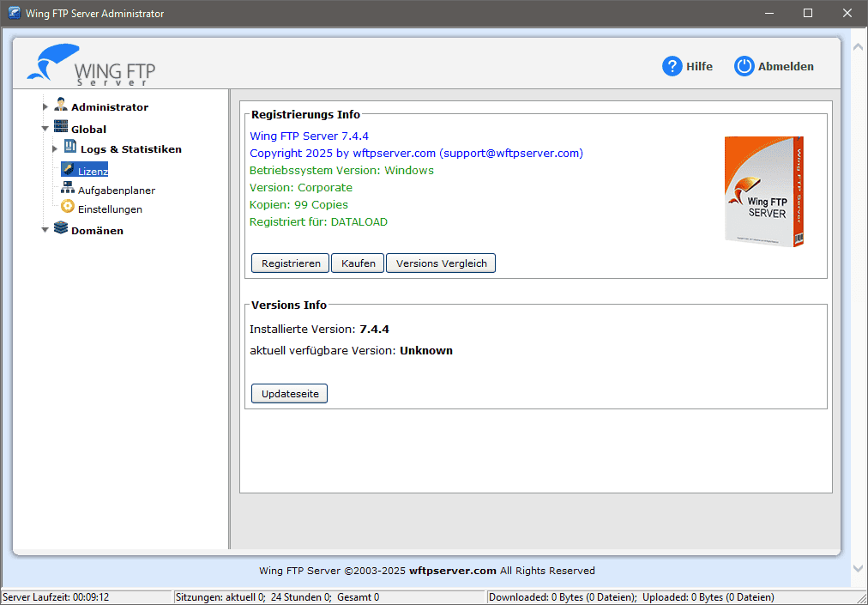Click the Logs & Statistiken document icon

pos(70,147)
